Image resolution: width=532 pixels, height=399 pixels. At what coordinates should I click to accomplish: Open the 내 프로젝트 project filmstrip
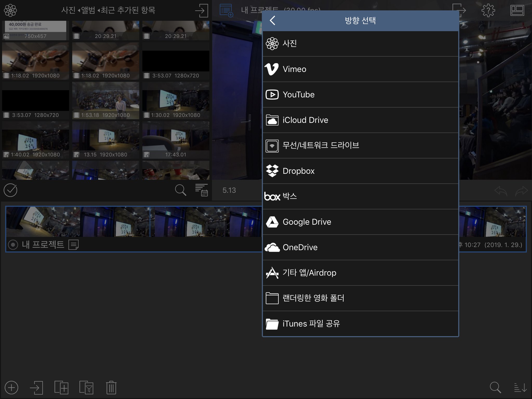pos(134,222)
